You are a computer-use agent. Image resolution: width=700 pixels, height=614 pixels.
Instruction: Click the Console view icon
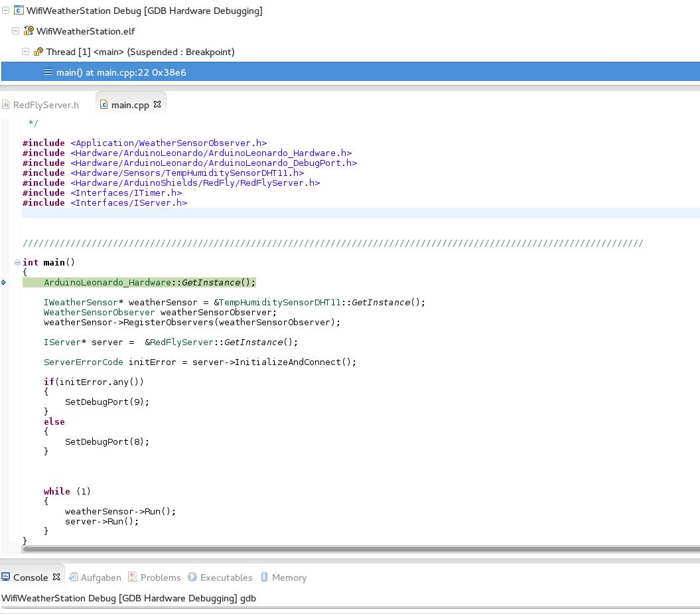tap(6, 577)
